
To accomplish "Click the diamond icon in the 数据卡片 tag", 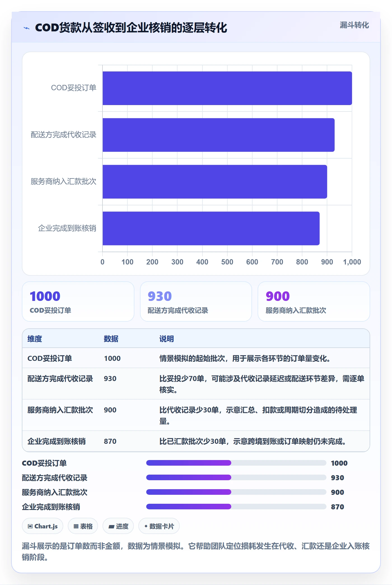I will [x=146, y=526].
